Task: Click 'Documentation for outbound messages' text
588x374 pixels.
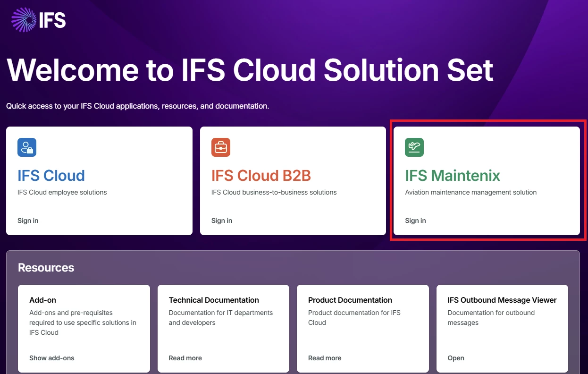Action: click(491, 318)
